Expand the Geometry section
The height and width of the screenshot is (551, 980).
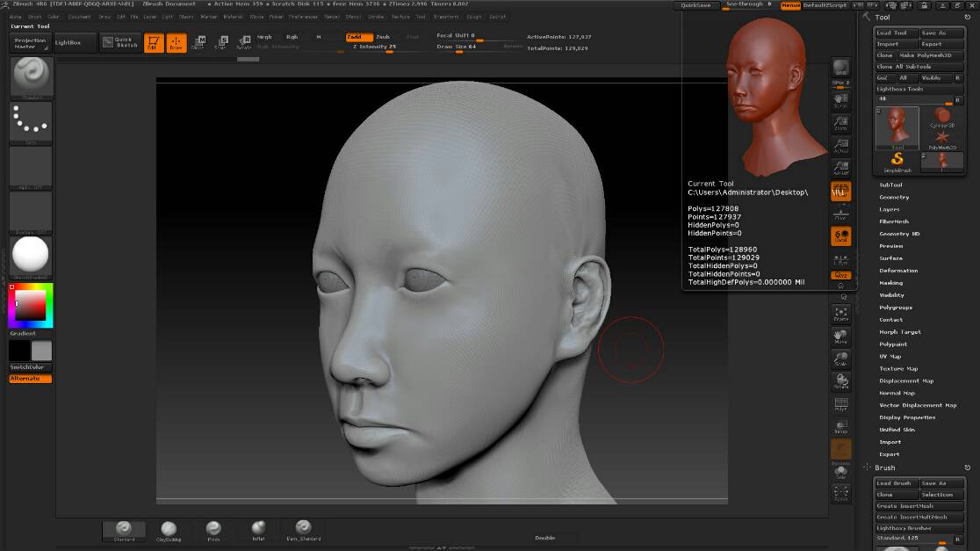894,197
